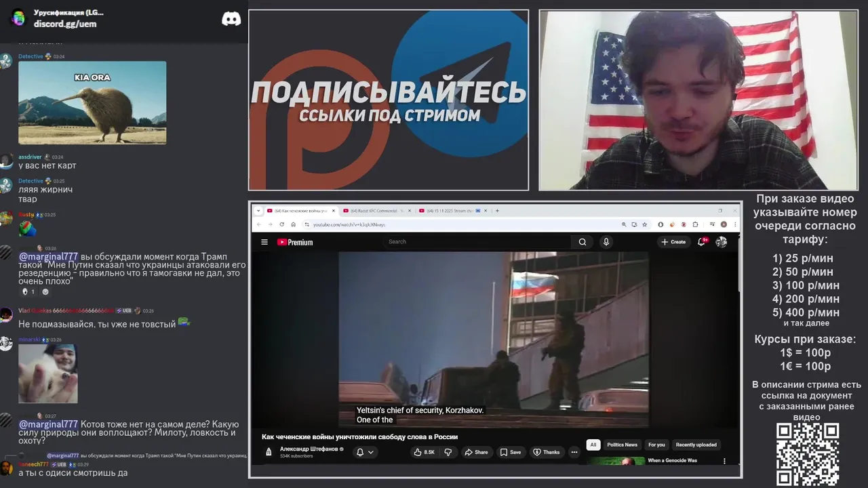This screenshot has width=868, height=488.
Task: Click the browser forward arrow
Action: (270, 224)
